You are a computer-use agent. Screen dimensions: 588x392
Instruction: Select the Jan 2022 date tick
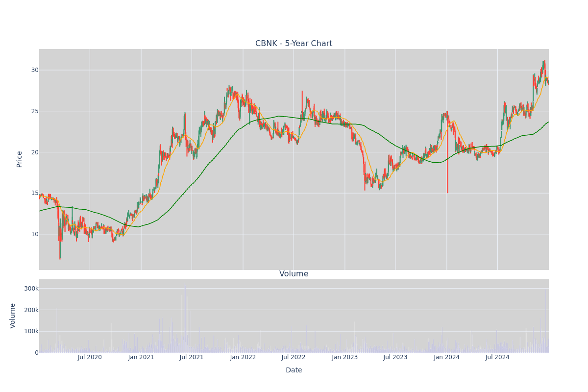(243, 357)
